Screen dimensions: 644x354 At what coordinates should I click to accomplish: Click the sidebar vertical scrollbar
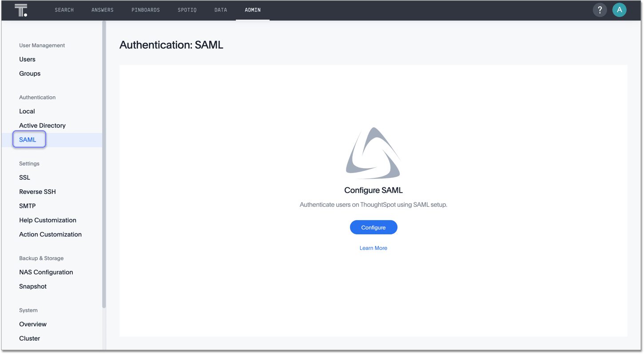tap(104, 165)
